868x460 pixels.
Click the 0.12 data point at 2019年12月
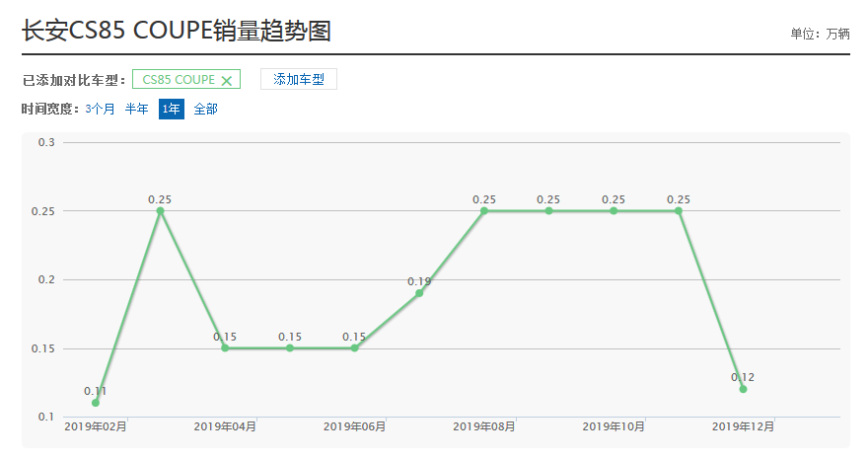(744, 389)
